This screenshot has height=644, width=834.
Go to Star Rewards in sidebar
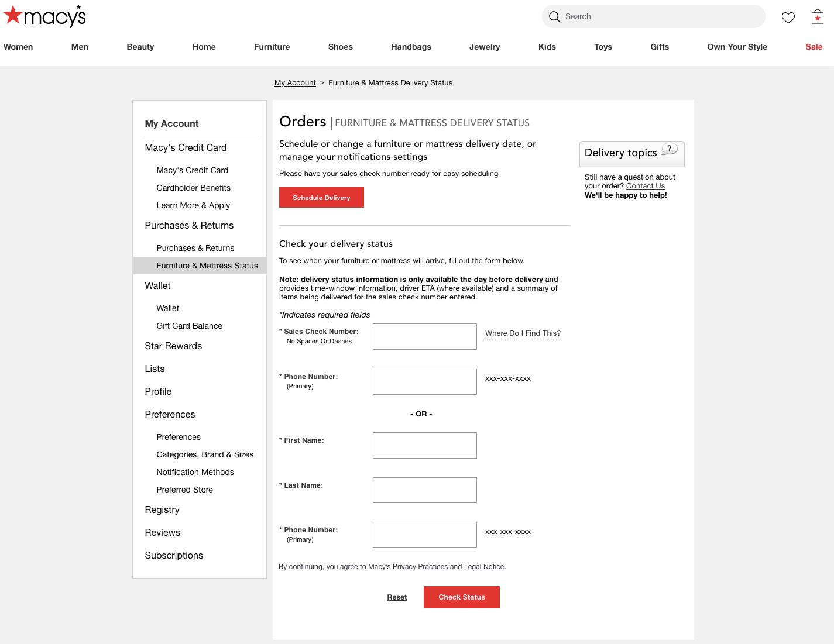[x=173, y=346]
